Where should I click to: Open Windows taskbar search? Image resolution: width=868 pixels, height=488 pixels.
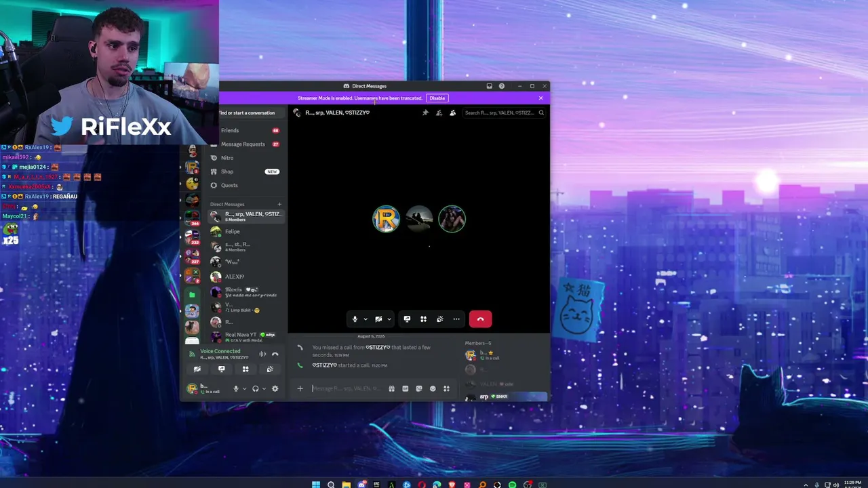coord(331,485)
